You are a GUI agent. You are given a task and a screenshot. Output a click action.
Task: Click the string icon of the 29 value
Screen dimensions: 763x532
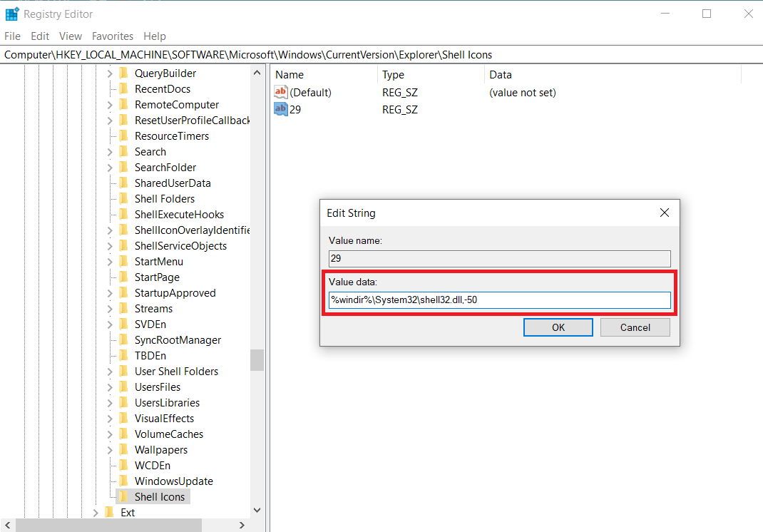pos(281,109)
